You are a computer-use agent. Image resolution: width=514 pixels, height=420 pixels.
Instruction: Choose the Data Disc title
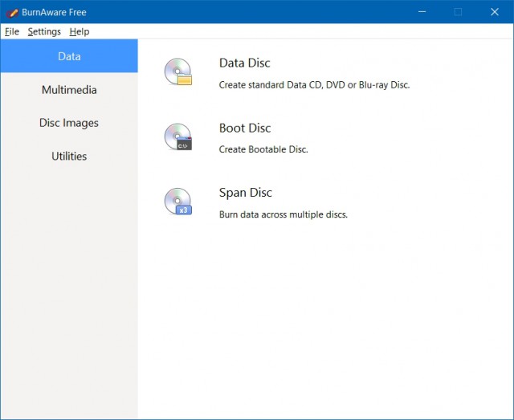tap(244, 63)
